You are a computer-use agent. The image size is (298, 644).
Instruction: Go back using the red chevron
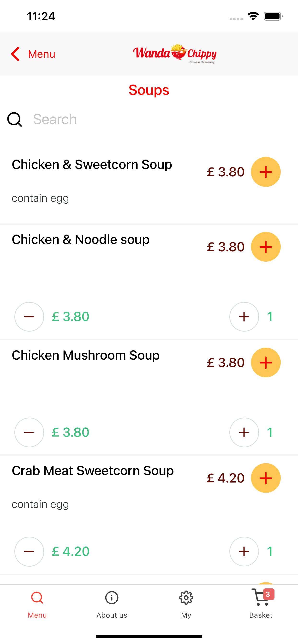coord(16,54)
